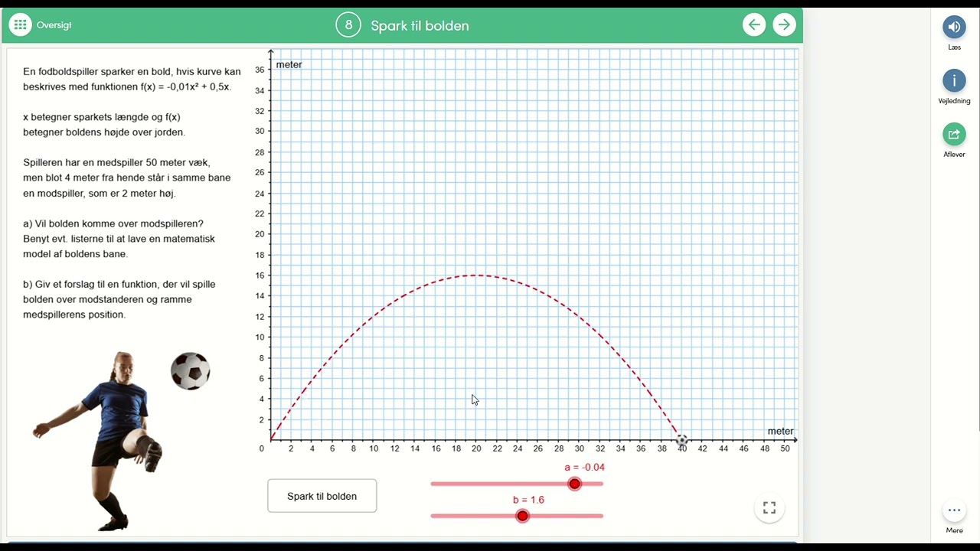
Task: Click the slider a red handle
Action: tap(575, 484)
